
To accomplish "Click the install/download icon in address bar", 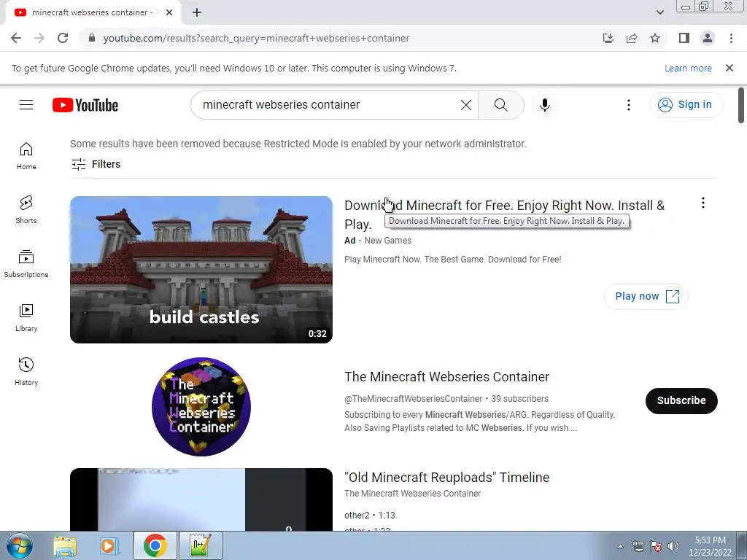I will point(608,38).
